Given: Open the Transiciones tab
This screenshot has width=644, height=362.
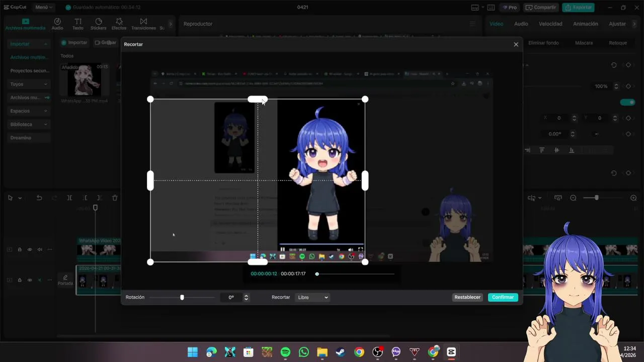Looking at the screenshot, I should coord(143,24).
